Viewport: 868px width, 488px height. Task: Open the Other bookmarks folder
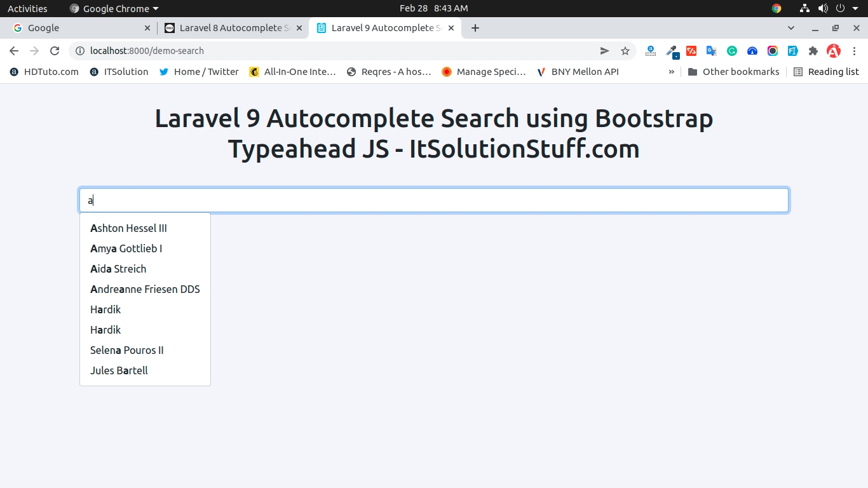pos(733,72)
